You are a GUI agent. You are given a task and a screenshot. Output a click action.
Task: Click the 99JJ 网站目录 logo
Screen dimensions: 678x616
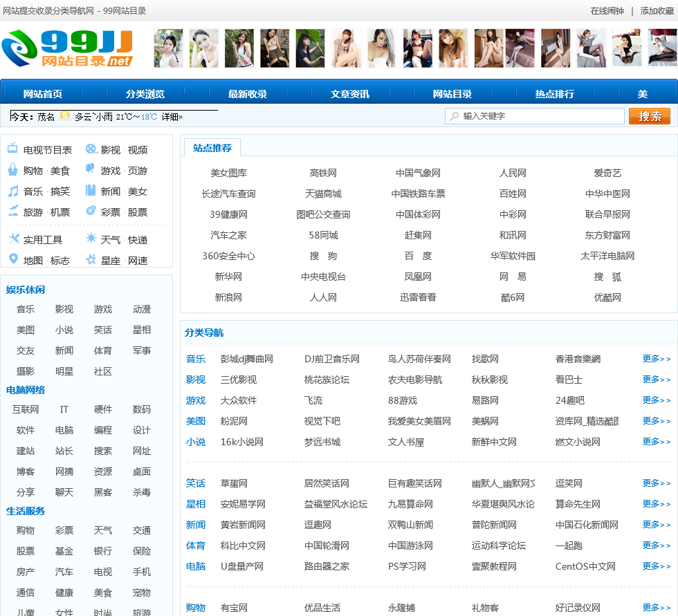click(67, 48)
